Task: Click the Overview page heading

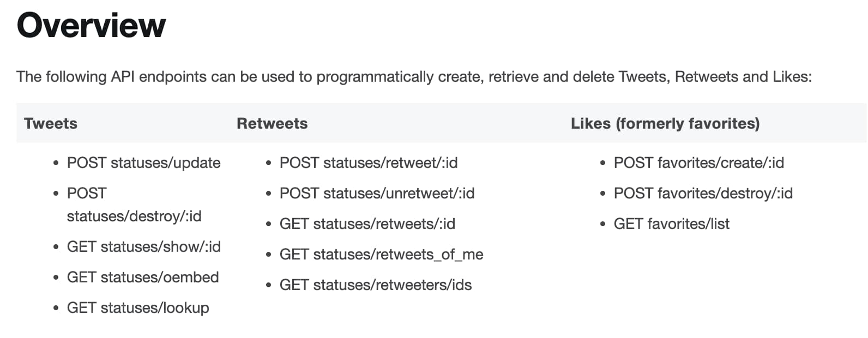Action: (x=91, y=25)
